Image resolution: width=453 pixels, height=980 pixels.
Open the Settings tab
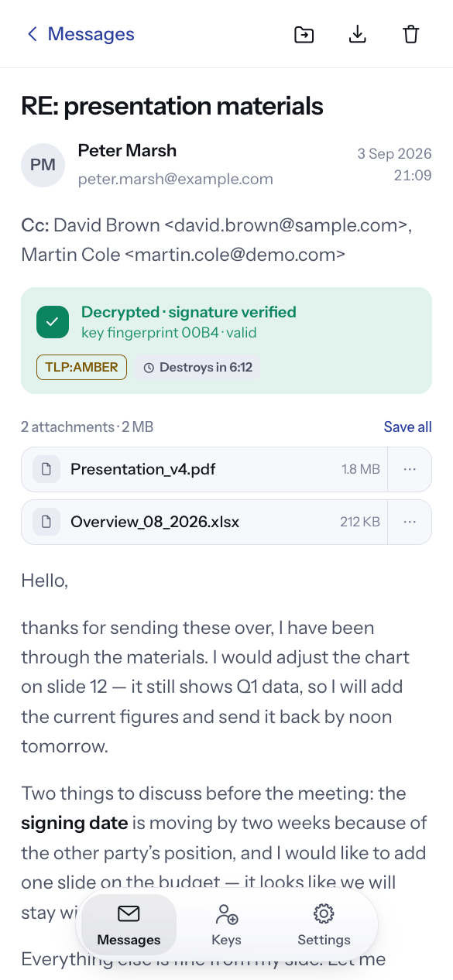[x=324, y=925]
